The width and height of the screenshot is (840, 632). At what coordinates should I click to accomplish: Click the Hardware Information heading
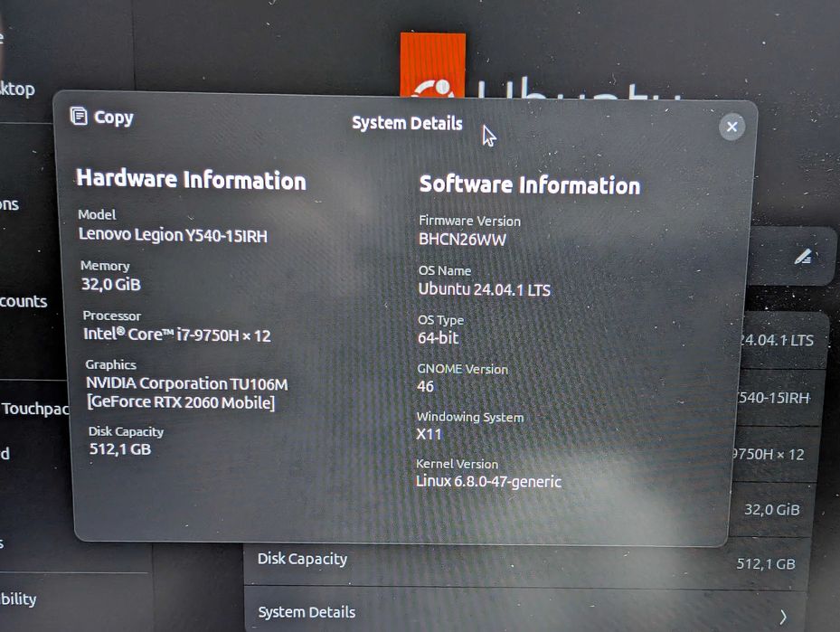point(192,179)
